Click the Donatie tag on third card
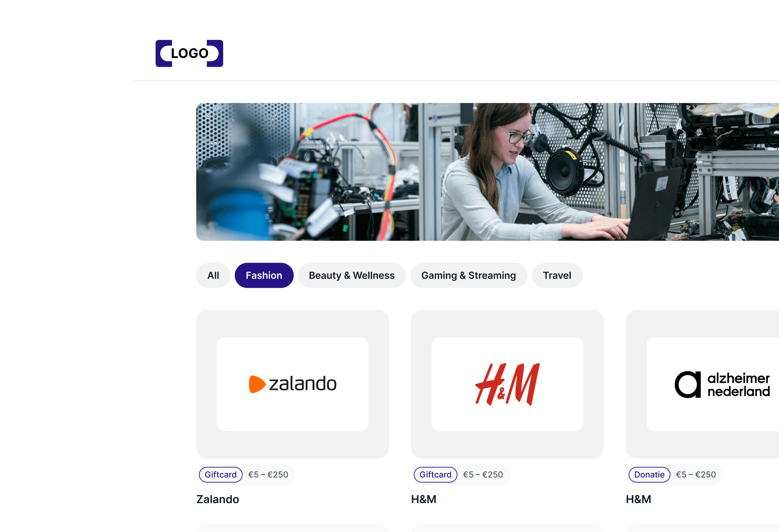 (649, 474)
